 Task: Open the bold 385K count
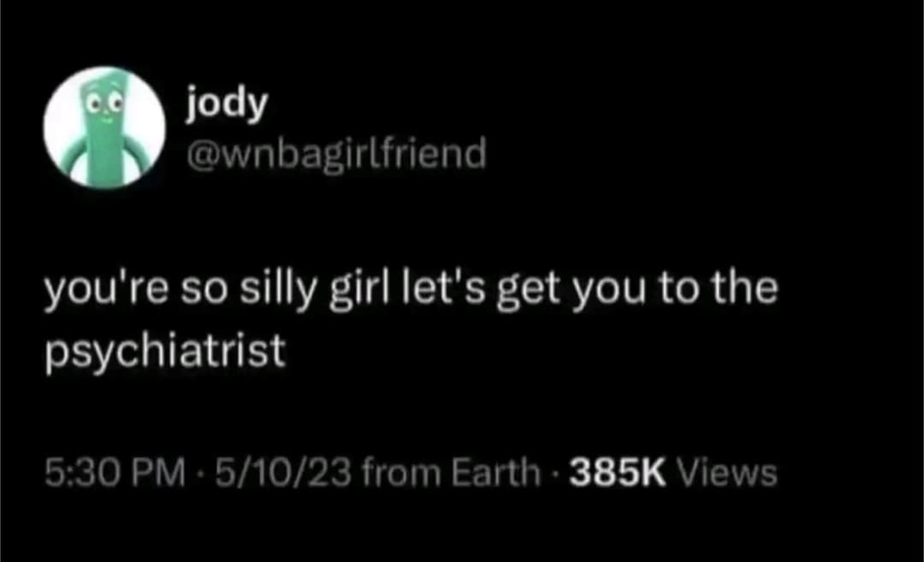[x=618, y=473]
